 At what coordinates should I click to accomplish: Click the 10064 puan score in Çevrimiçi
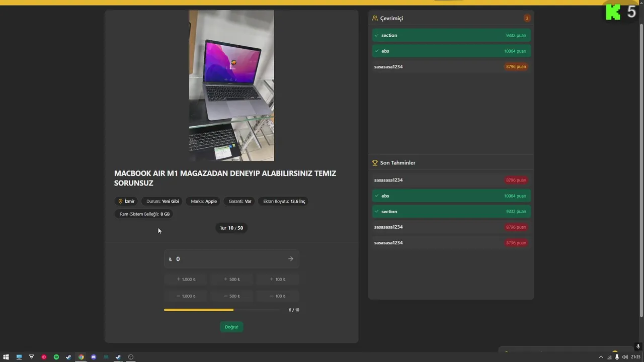point(515,51)
